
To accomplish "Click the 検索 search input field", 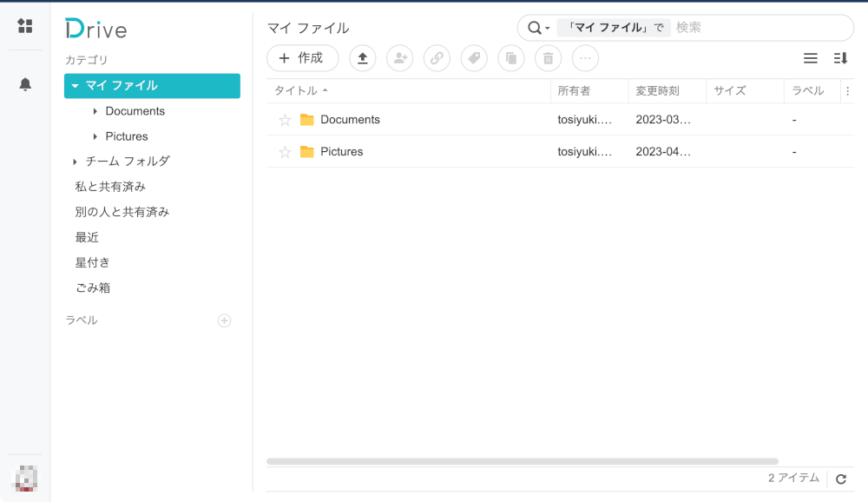I will tap(759, 28).
